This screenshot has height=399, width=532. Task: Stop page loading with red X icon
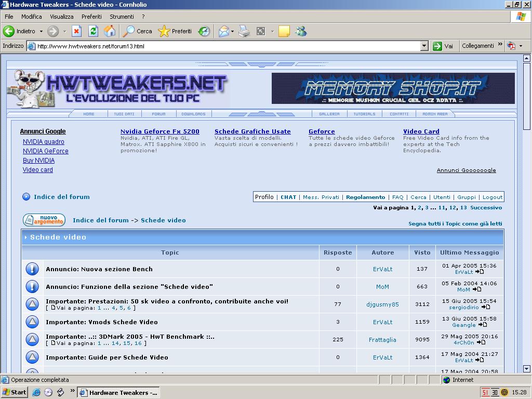(77, 31)
